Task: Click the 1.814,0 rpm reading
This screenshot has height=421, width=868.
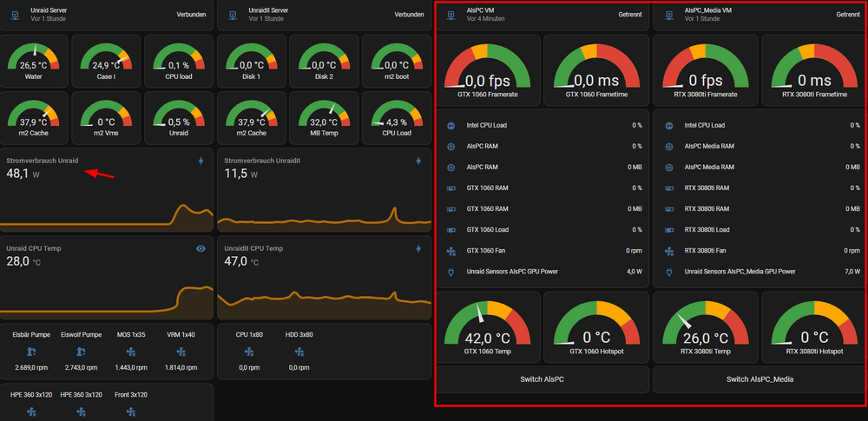Action: click(181, 368)
